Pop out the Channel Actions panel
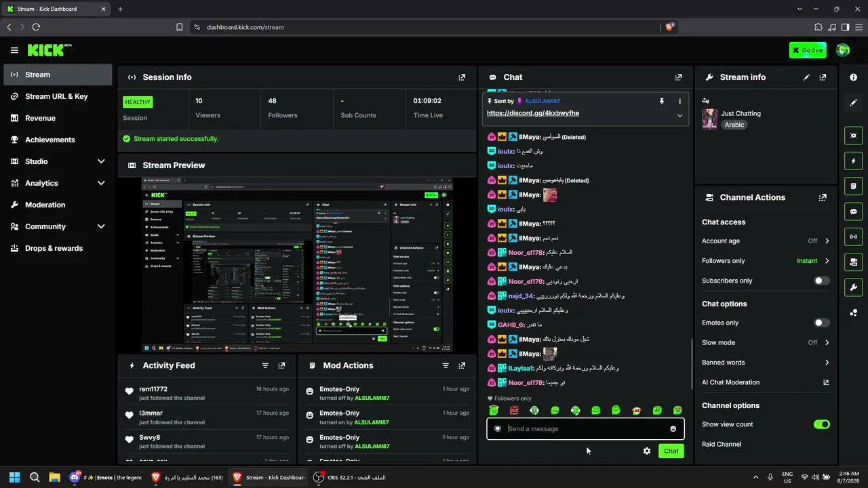The width and height of the screenshot is (868, 488). tap(823, 198)
